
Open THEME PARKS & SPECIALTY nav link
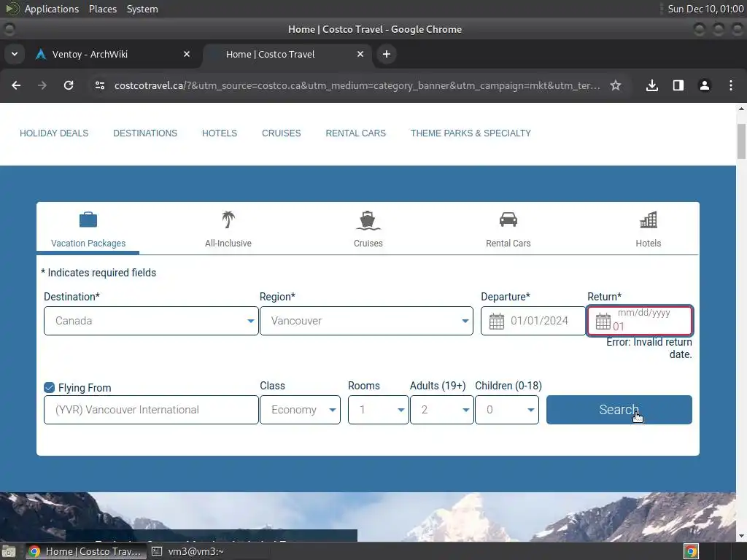[x=471, y=133]
